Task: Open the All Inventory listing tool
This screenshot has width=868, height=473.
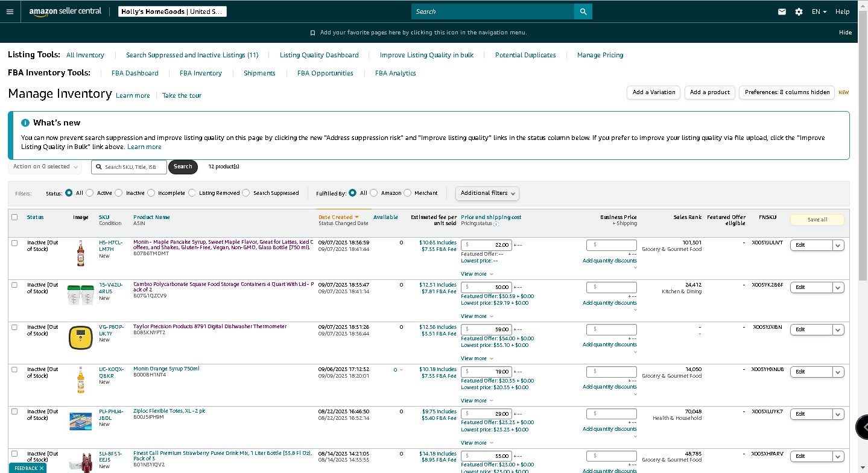Action: point(85,55)
